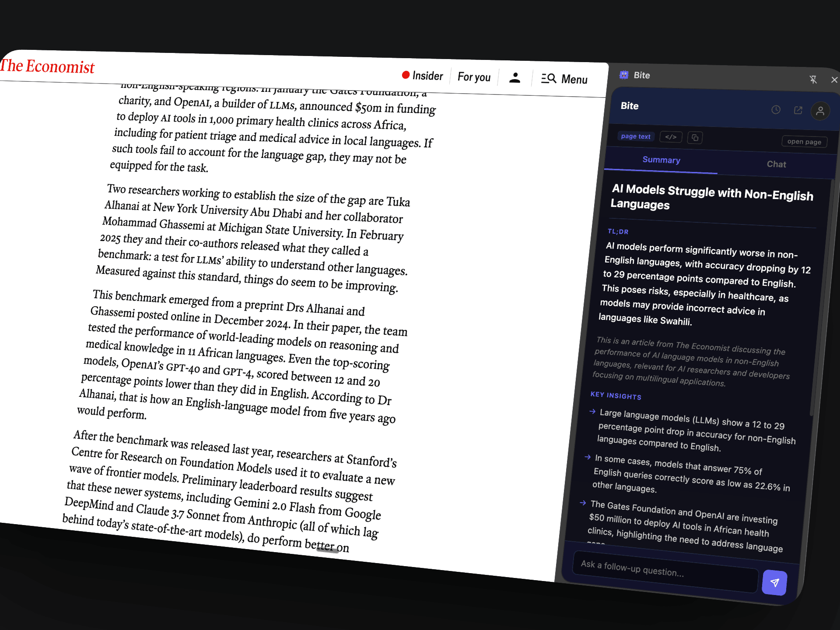
Task: Send the follow-up question with arrow button
Action: pos(774,582)
